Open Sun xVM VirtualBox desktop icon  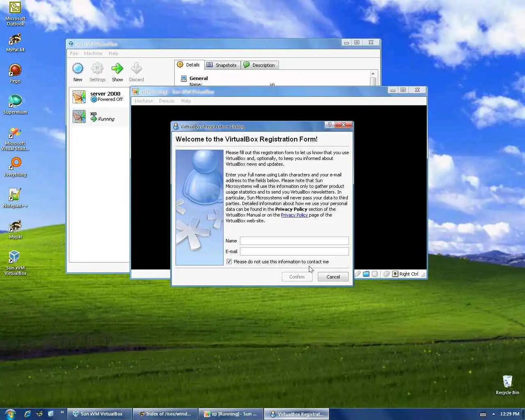tap(15, 263)
